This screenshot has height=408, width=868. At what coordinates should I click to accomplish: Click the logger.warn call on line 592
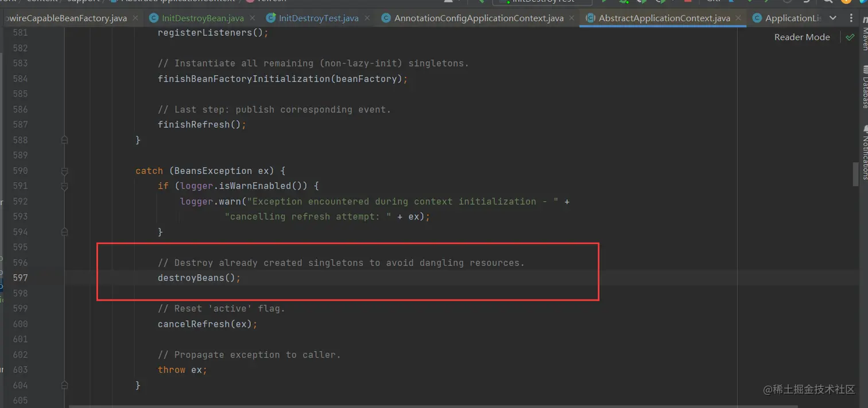[x=210, y=202]
